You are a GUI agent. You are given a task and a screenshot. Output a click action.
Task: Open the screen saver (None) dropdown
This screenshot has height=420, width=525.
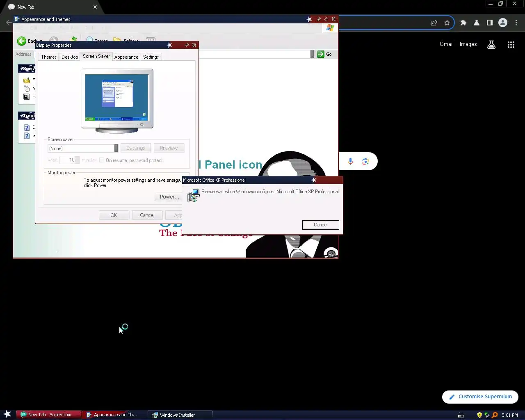pos(116,148)
